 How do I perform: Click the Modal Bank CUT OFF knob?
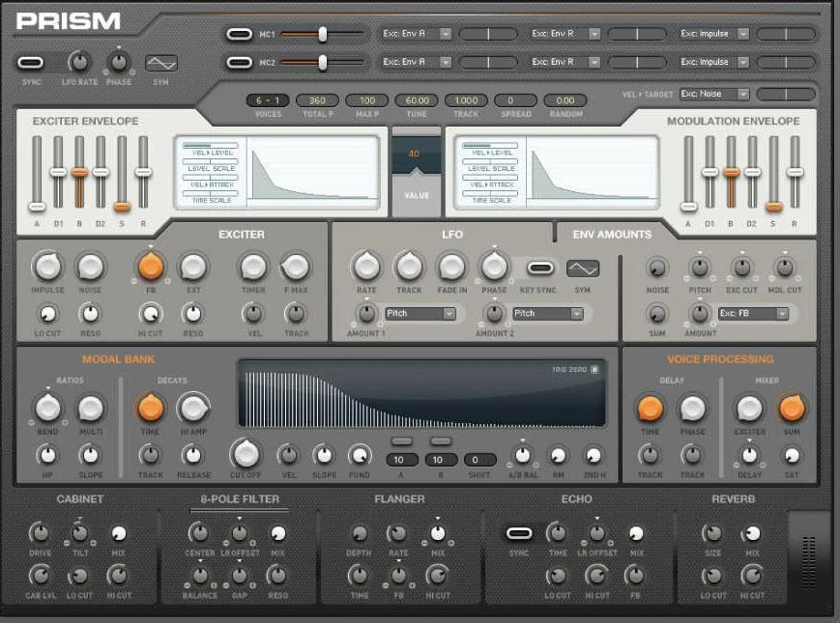click(246, 454)
